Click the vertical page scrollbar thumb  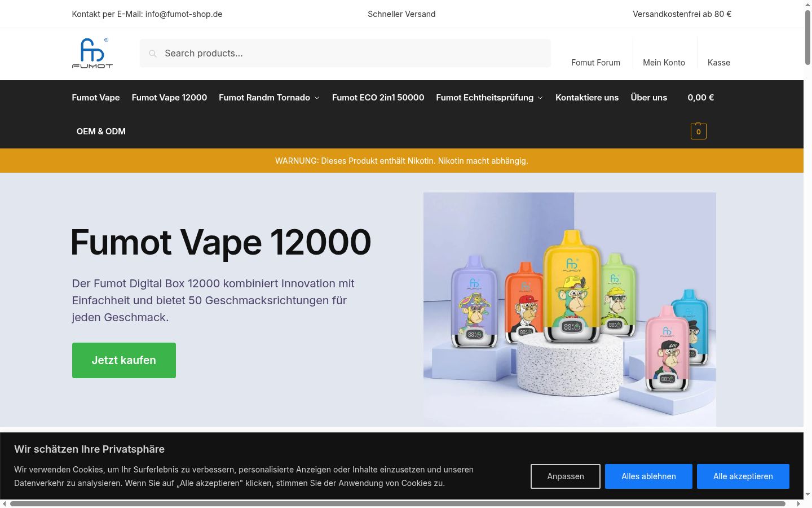pos(807,37)
